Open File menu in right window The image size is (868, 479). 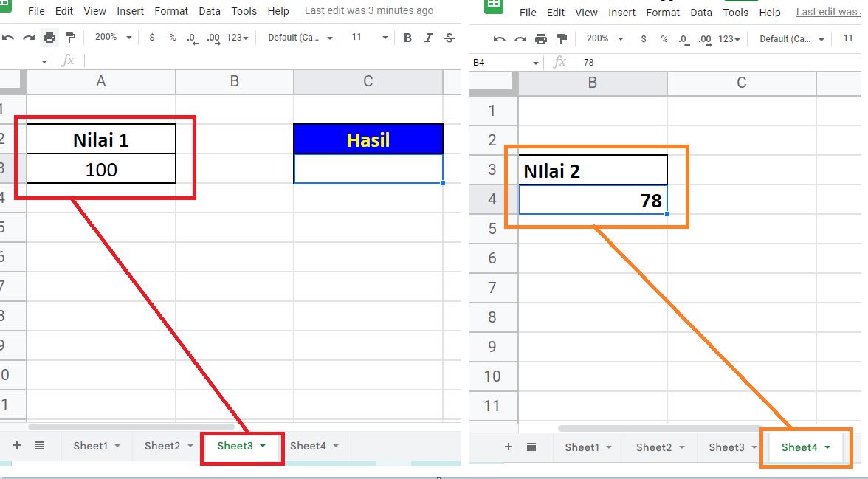click(x=528, y=13)
